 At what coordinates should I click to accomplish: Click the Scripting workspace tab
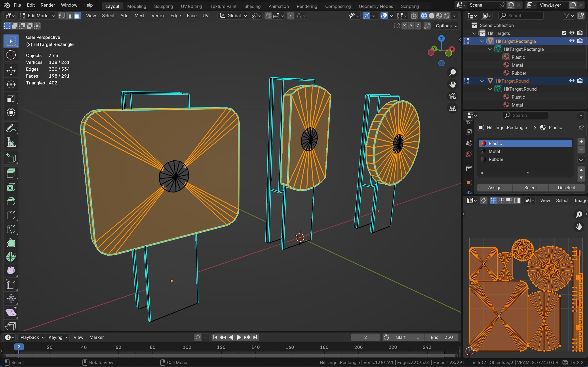(x=409, y=6)
